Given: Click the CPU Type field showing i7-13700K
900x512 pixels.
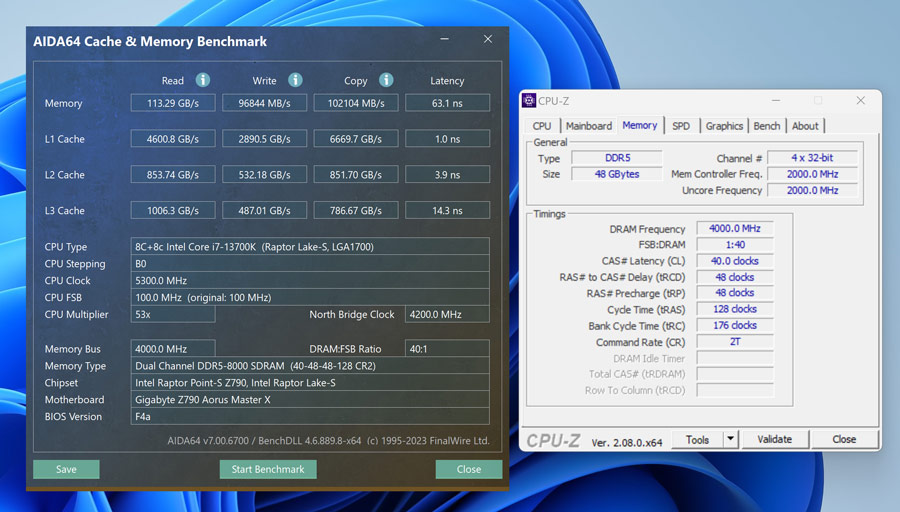Looking at the screenshot, I should pos(310,247).
